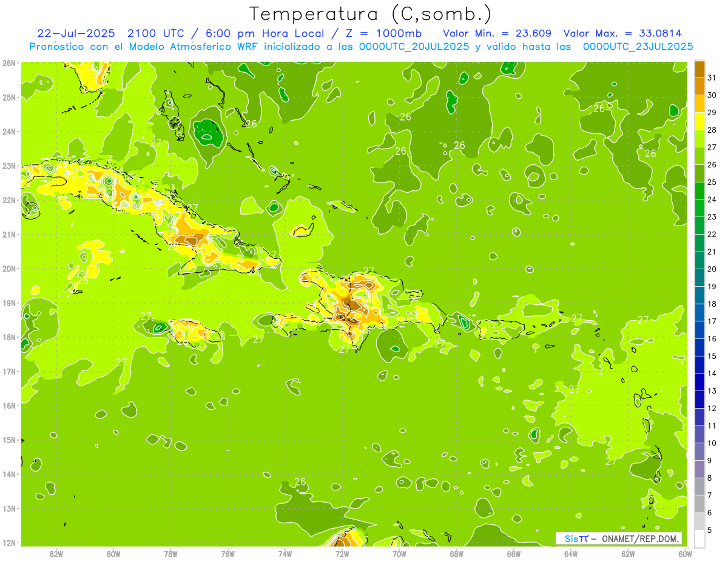Click the '82W' longitude axis label
This screenshot has height=562, width=728.
point(56,554)
